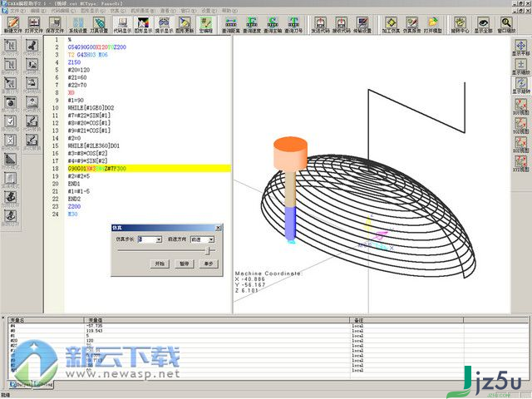This screenshot has width=532, height=399.
Task: Click the 暂停 pause button
Action: [185, 264]
